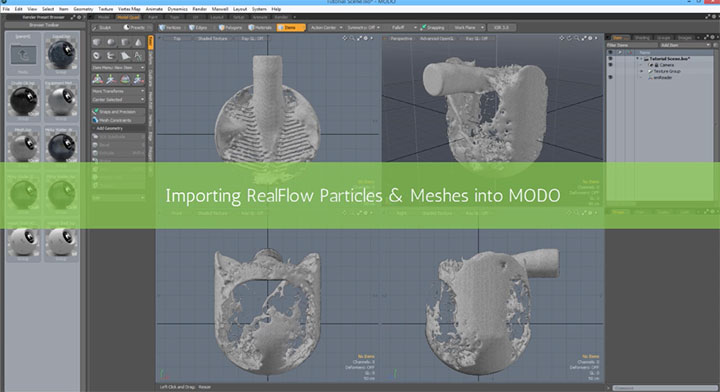Screen dimensions: 720x392
Task: Open Mesh Constraints options
Action: [x=118, y=120]
